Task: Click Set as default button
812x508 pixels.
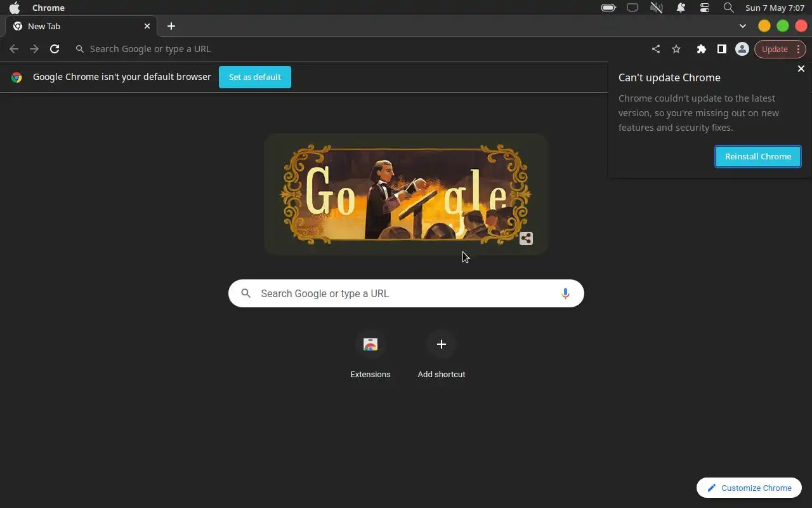Action: pyautogui.click(x=255, y=77)
